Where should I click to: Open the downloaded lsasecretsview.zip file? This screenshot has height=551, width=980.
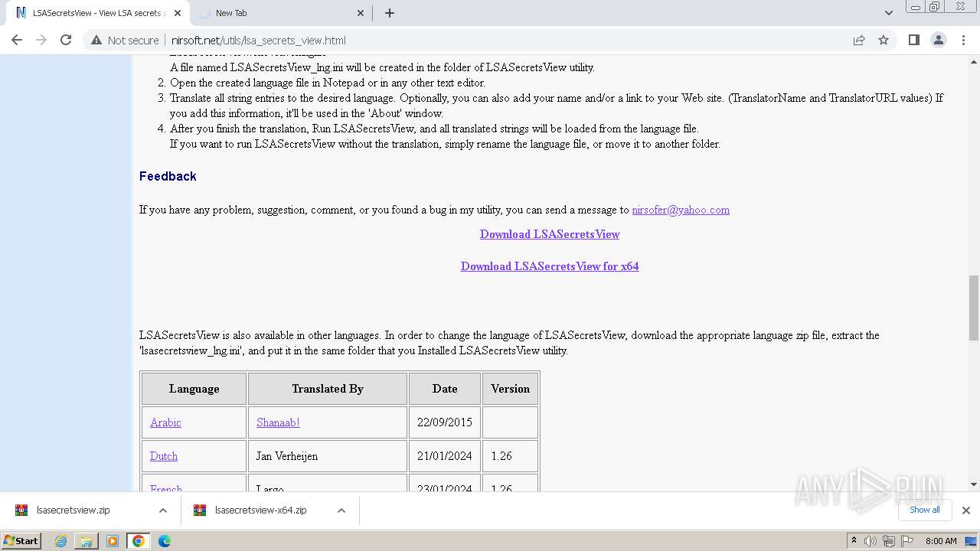(73, 510)
